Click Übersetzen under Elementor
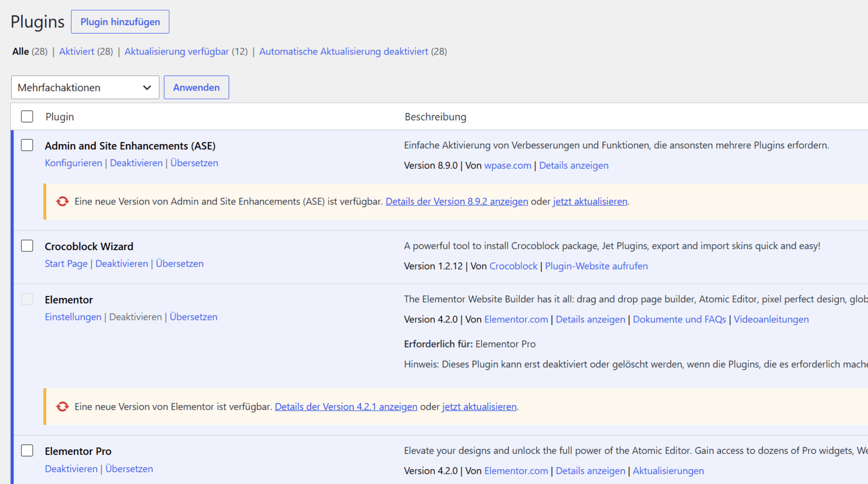 [193, 317]
